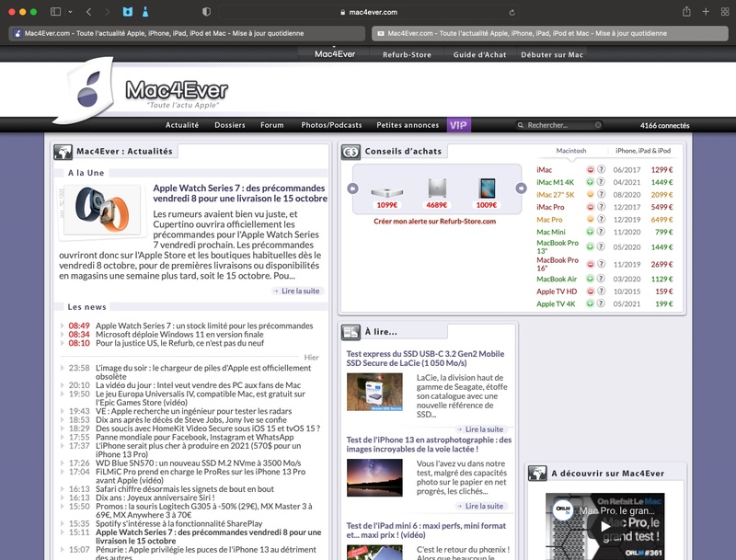Screen dimensions: 736x560
Task: Click the globe icon beside Mac4Ever : Actualités
Action: (63, 152)
